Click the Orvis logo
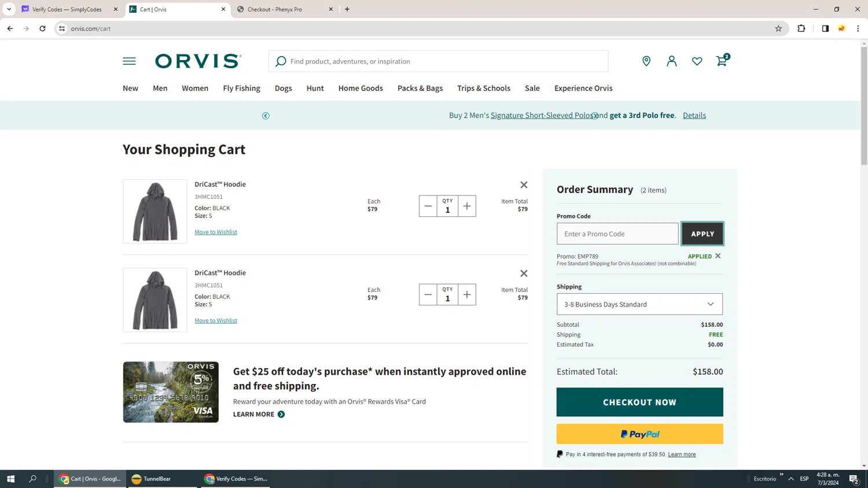868x488 pixels. (198, 61)
